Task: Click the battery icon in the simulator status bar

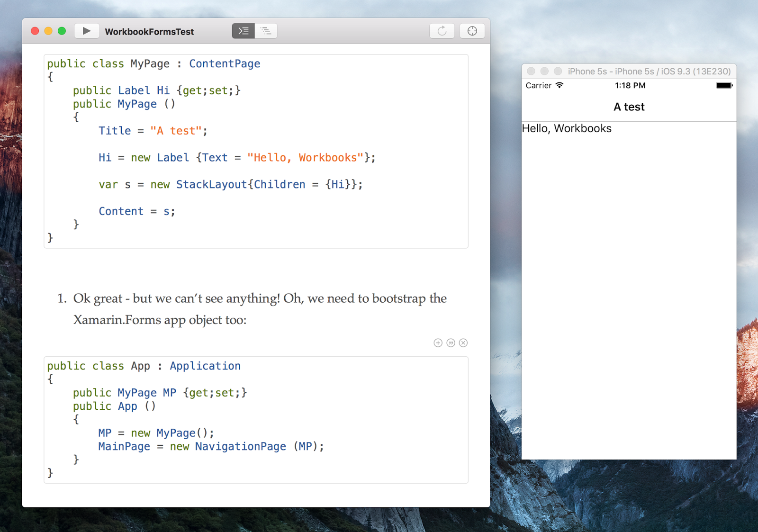Action: point(723,85)
